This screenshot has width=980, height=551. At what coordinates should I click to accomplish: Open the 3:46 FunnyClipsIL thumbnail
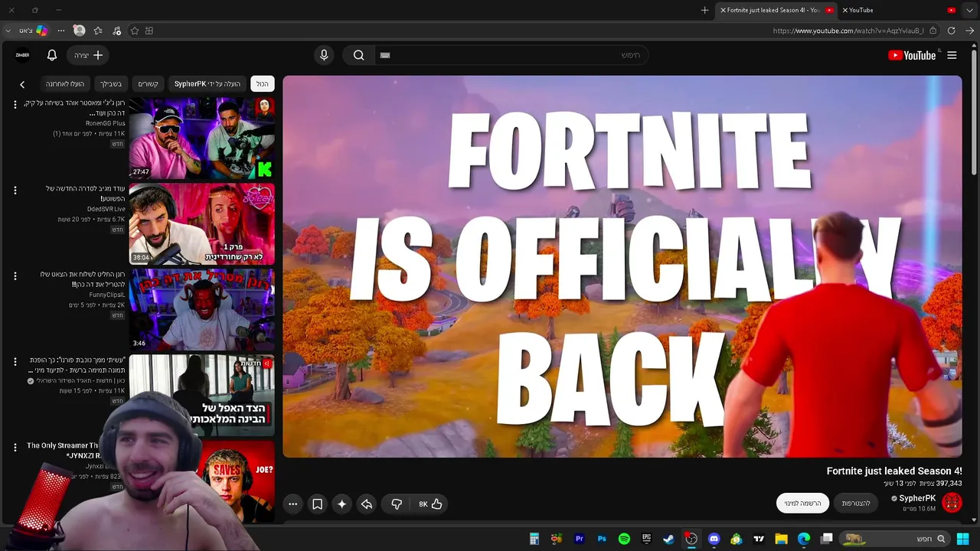pyautogui.click(x=202, y=309)
